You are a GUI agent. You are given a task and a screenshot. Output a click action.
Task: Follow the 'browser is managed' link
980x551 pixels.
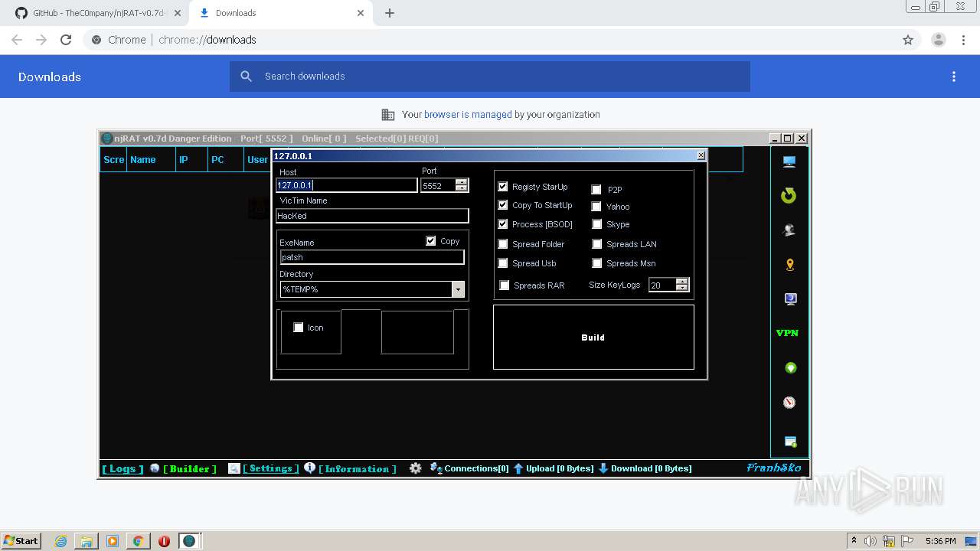click(468, 115)
